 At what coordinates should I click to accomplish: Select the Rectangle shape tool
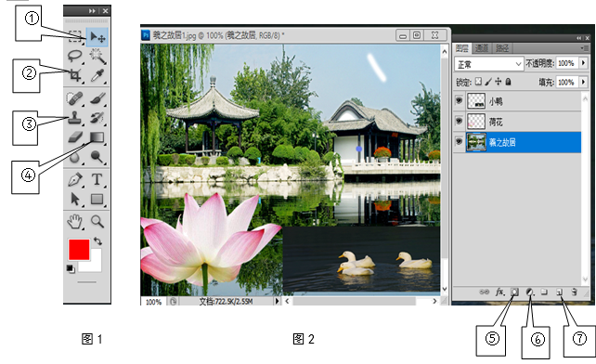point(97,199)
